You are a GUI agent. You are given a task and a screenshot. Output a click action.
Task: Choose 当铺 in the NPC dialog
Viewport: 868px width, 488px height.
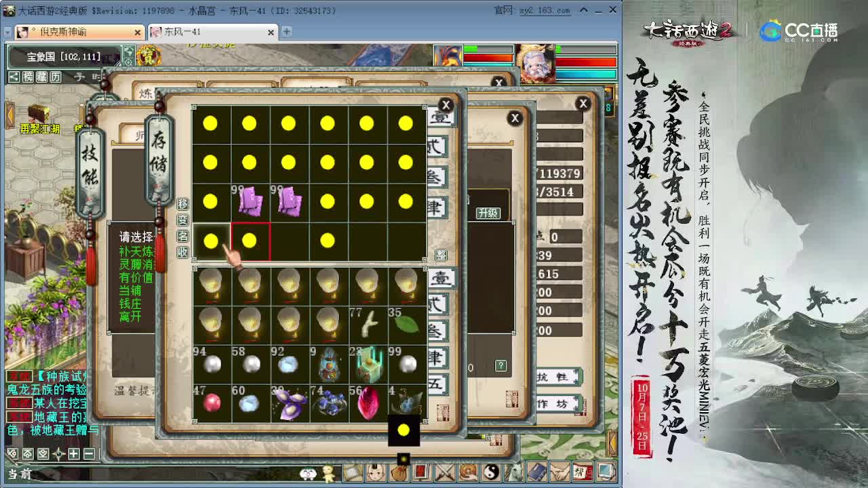click(x=130, y=291)
